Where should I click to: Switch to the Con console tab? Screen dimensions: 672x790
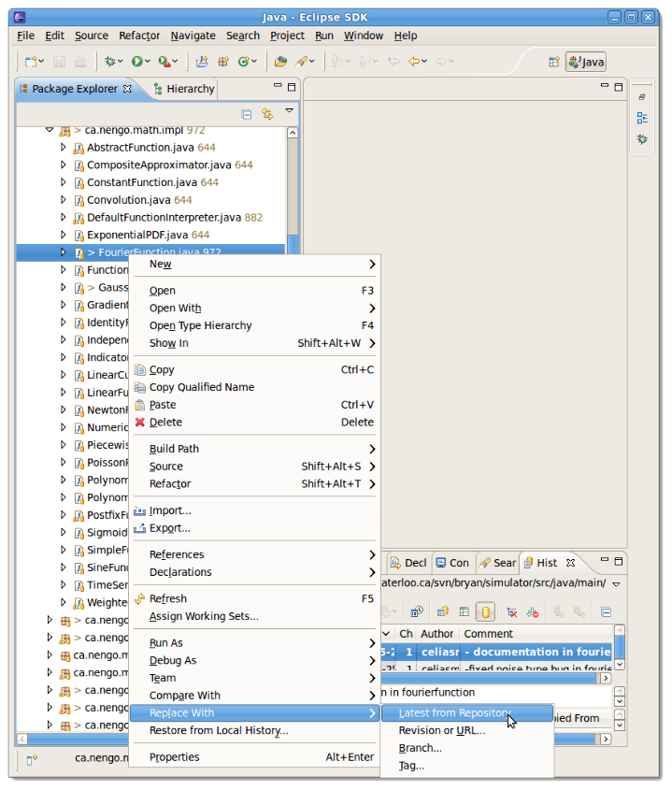(452, 563)
